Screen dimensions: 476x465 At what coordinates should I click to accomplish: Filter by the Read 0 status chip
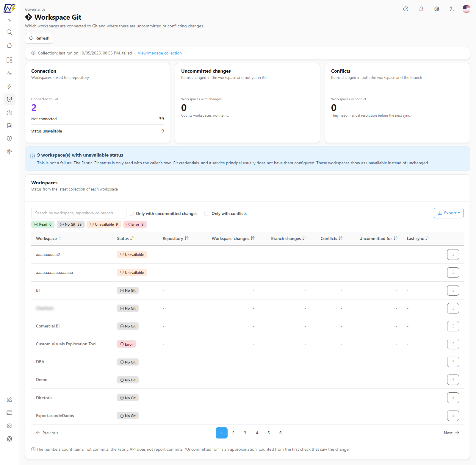pos(43,224)
